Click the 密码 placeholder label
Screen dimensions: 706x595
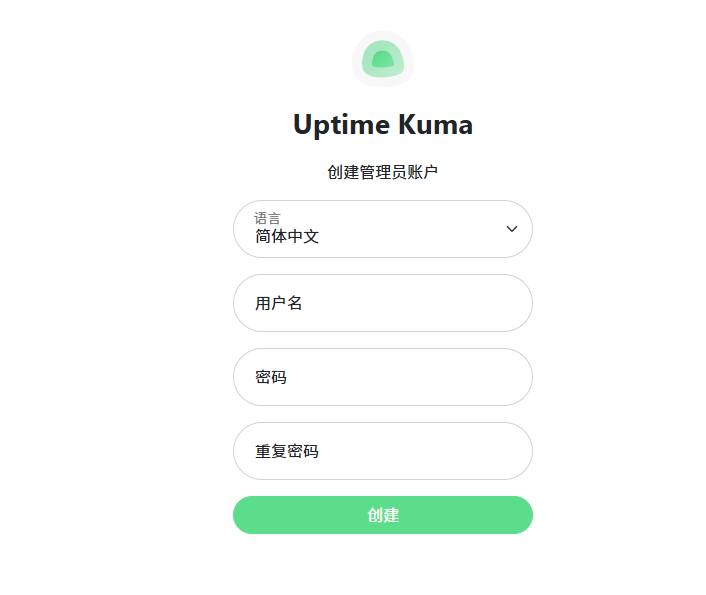(271, 377)
